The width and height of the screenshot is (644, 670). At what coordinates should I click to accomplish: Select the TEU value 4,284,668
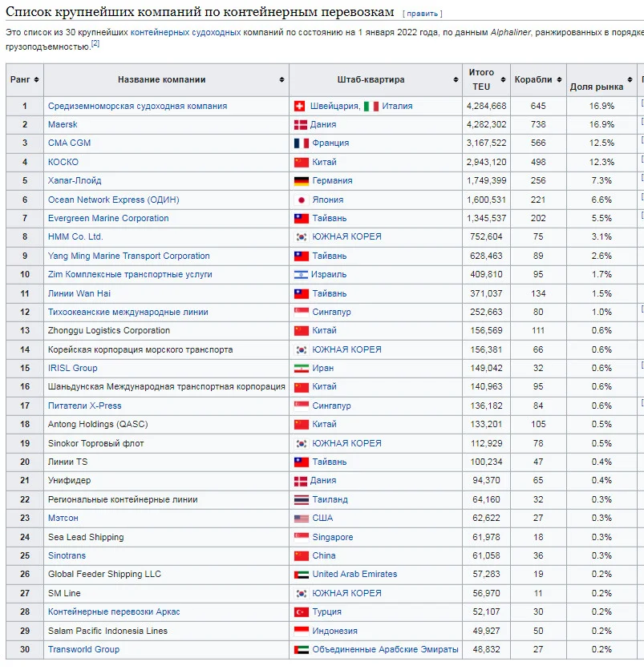click(x=486, y=106)
